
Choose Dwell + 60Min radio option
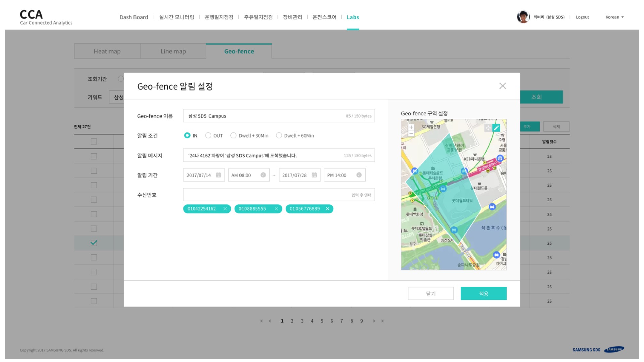[x=279, y=135]
